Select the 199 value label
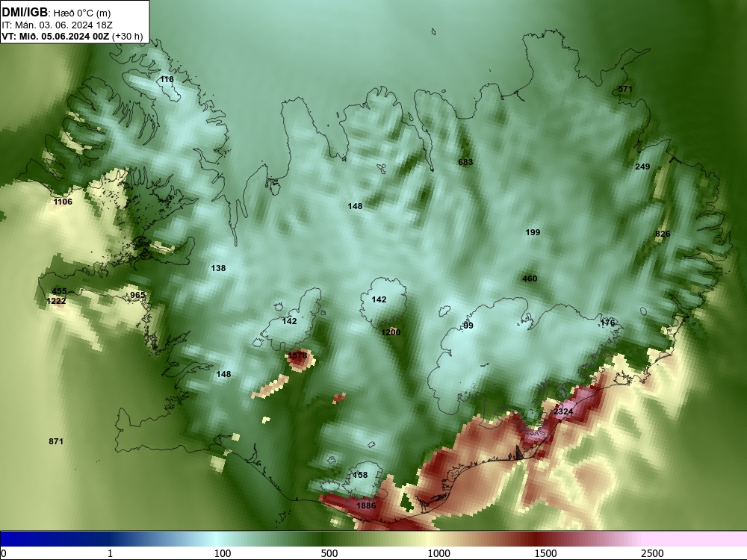Image resolution: width=747 pixels, height=560 pixels. click(x=533, y=232)
